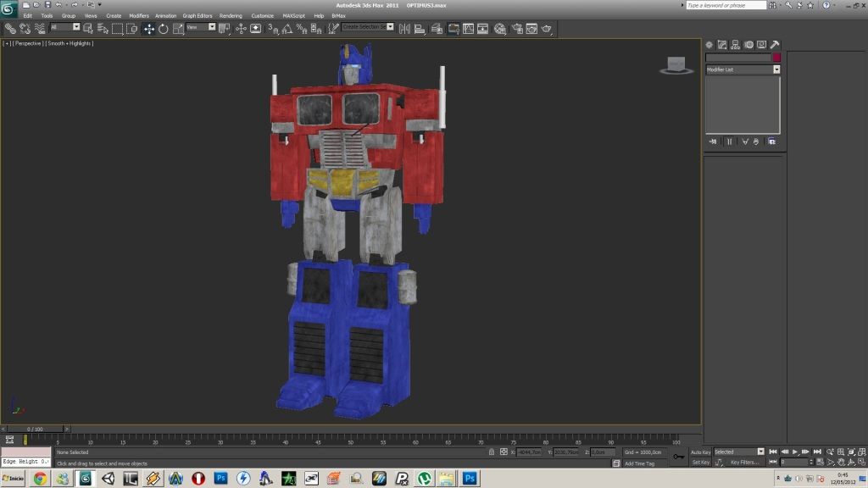Click the Align tool icon
Image resolution: width=868 pixels, height=488 pixels.
click(420, 29)
